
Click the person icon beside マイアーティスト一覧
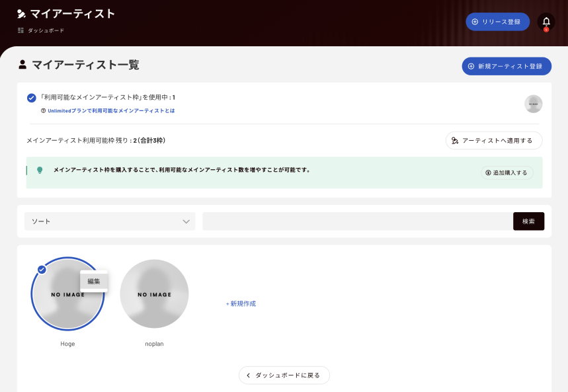pos(22,65)
